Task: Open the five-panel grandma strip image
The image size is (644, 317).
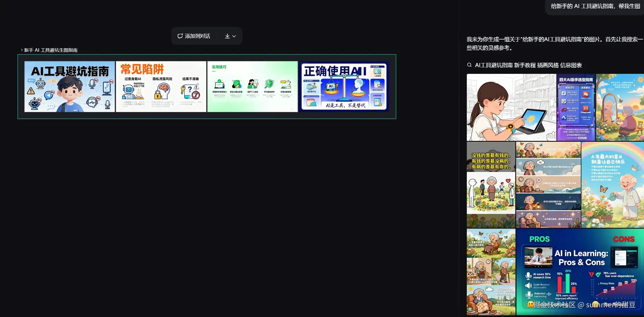Action: (x=548, y=185)
